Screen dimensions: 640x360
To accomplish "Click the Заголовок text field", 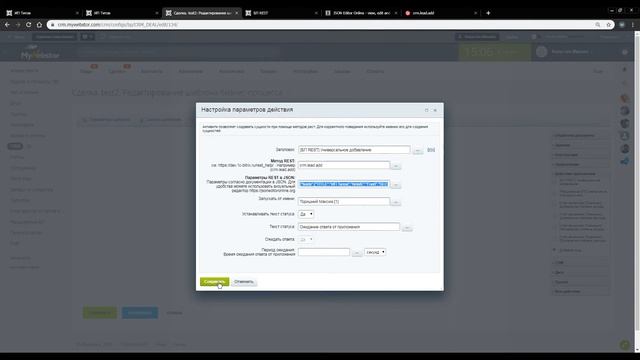I will (x=354, y=150).
